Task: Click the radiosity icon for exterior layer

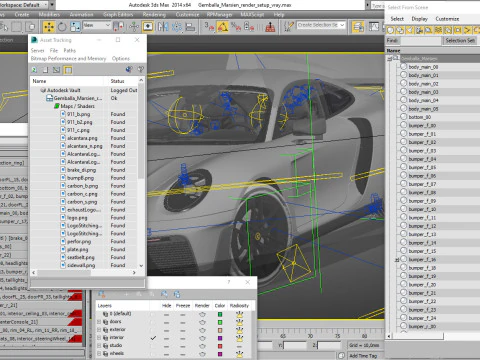Action: pos(239,330)
